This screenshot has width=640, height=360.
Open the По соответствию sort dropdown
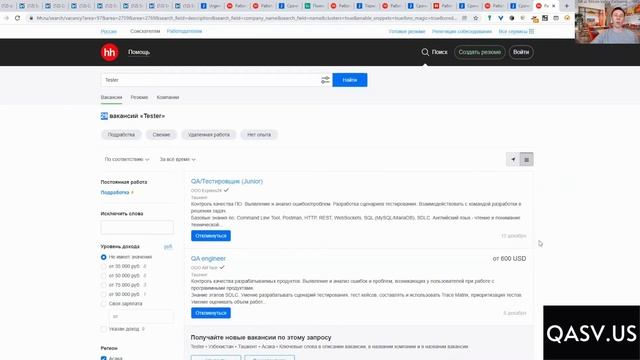click(x=127, y=159)
